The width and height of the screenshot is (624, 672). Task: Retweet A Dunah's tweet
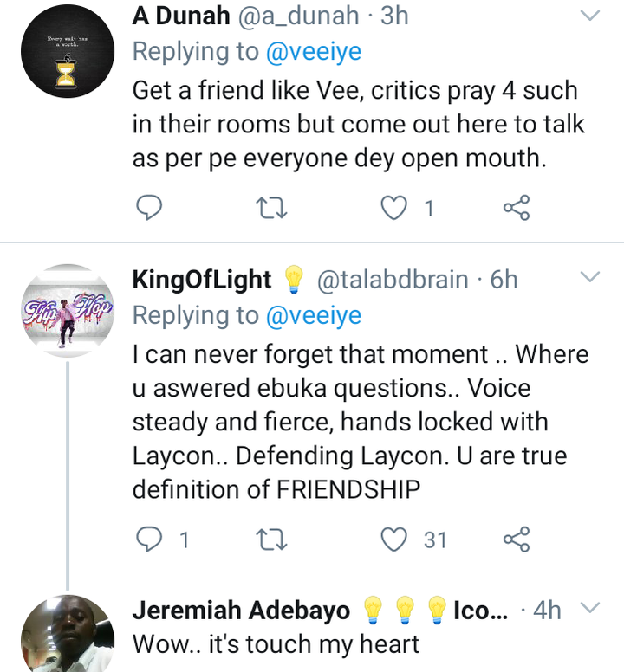272,208
